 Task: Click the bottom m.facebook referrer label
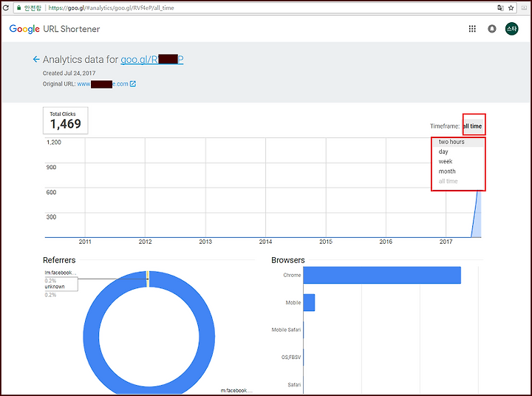point(236,391)
